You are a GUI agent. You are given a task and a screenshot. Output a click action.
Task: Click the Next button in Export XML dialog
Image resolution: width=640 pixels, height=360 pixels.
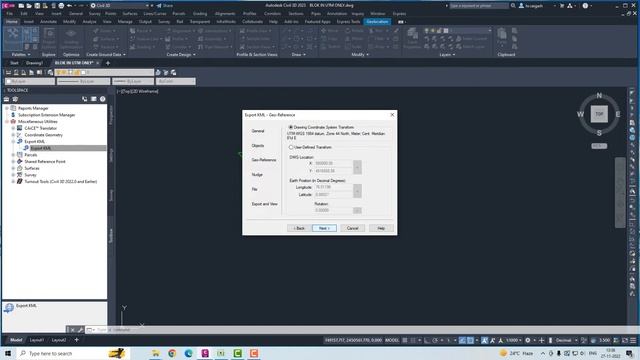[x=324, y=228]
